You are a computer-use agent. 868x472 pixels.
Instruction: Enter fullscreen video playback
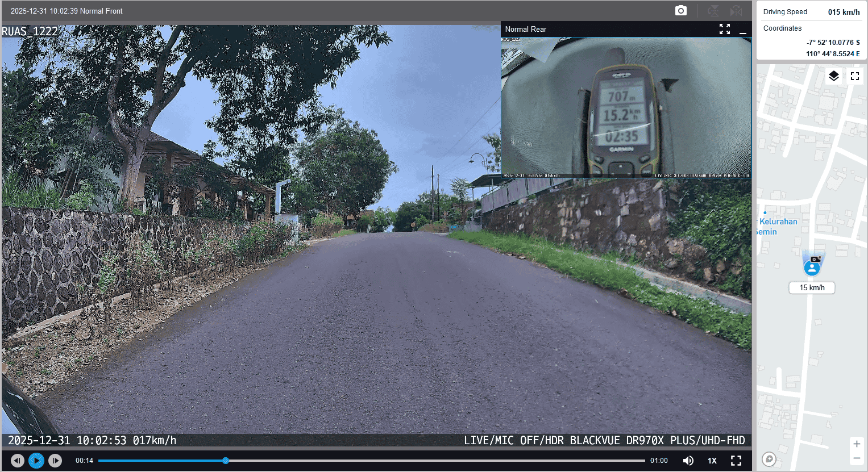[x=736, y=461]
